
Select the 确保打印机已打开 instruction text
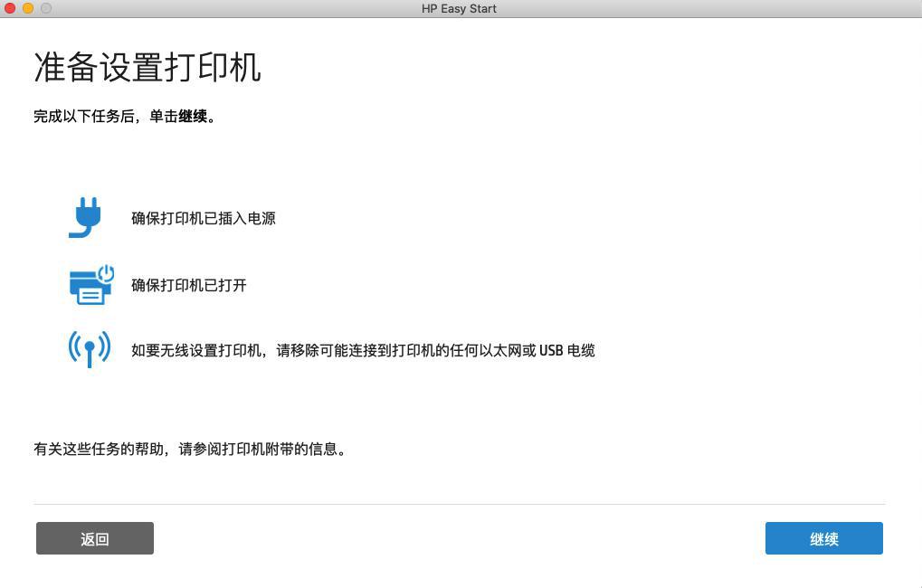click(x=189, y=285)
